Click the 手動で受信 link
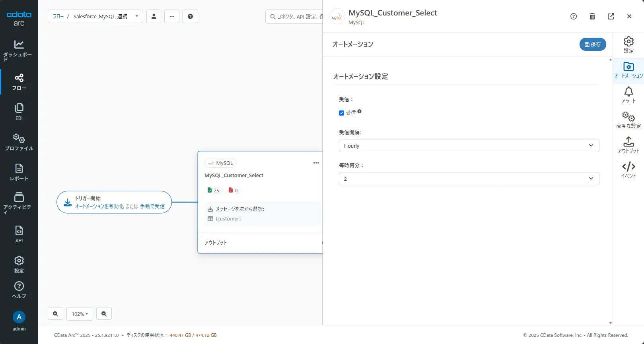Screen dimensions: 644x344 click(x=152, y=206)
